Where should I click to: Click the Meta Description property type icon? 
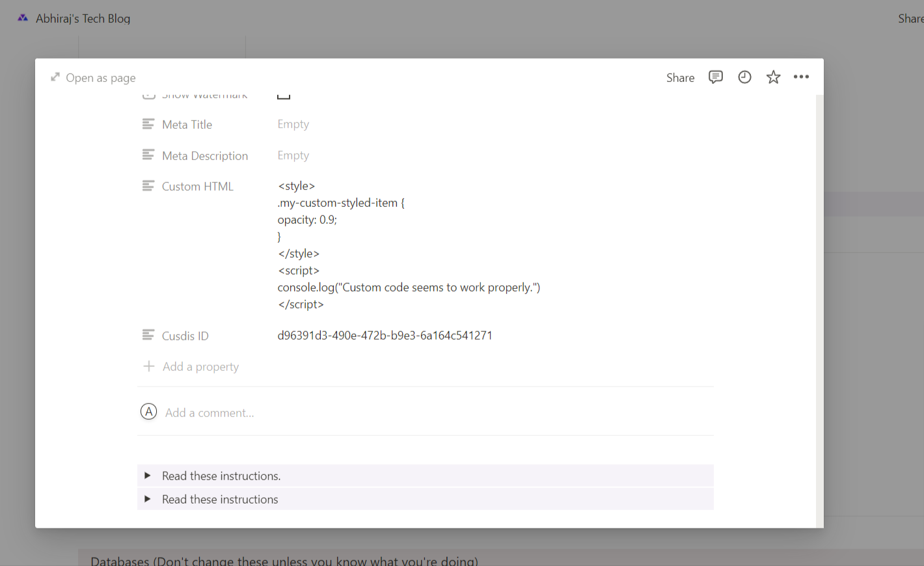[148, 155]
